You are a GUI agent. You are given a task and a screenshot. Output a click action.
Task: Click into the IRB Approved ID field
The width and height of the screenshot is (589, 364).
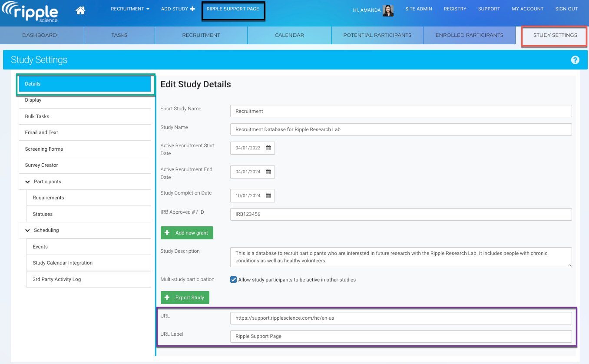point(400,214)
